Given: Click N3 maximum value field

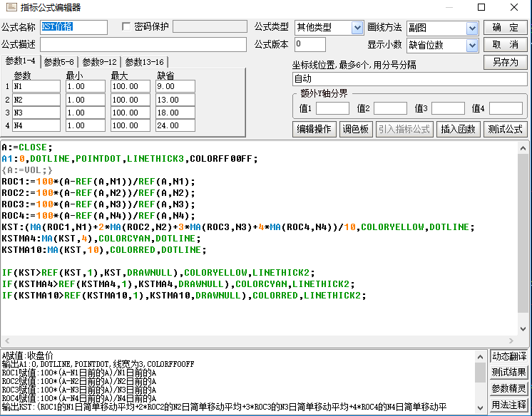Looking at the screenshot, I should [x=131, y=113].
